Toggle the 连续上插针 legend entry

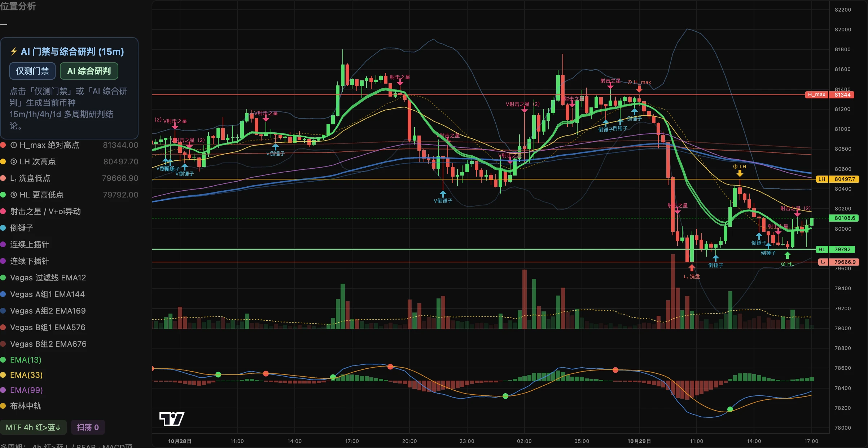click(x=25, y=245)
